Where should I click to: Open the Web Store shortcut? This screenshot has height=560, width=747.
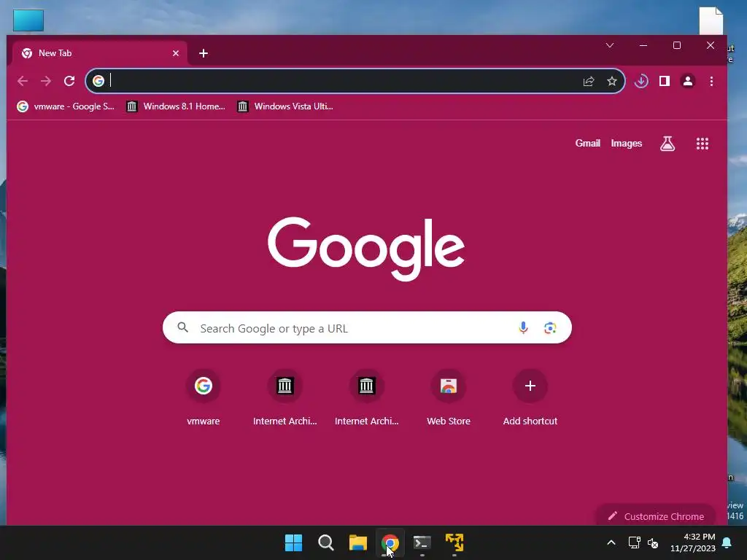click(449, 397)
